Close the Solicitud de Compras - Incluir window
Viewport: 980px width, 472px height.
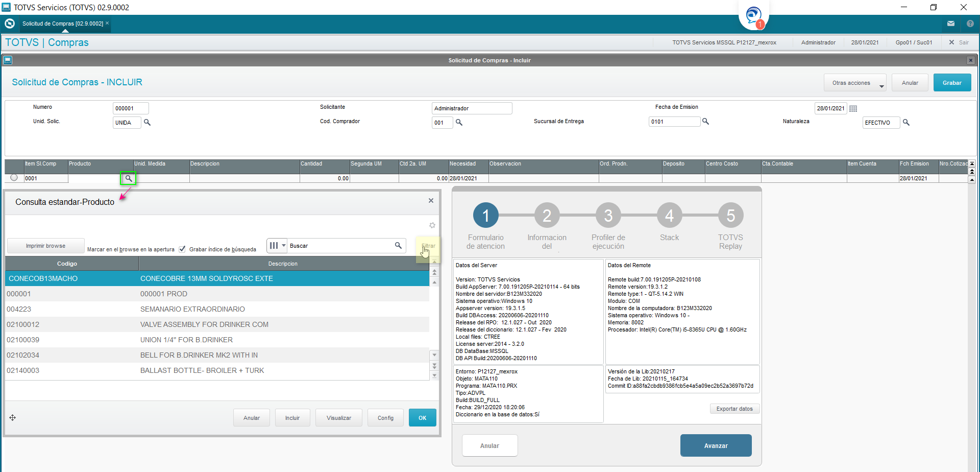[970, 60]
